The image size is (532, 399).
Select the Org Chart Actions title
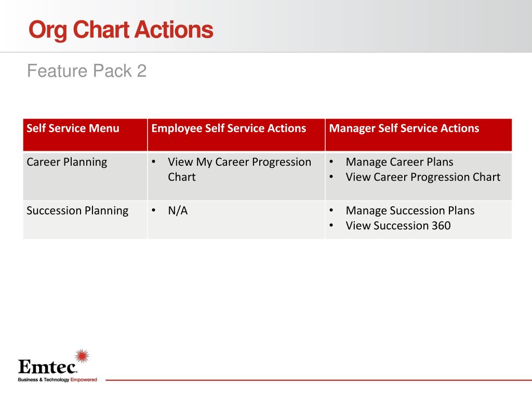pos(121,30)
